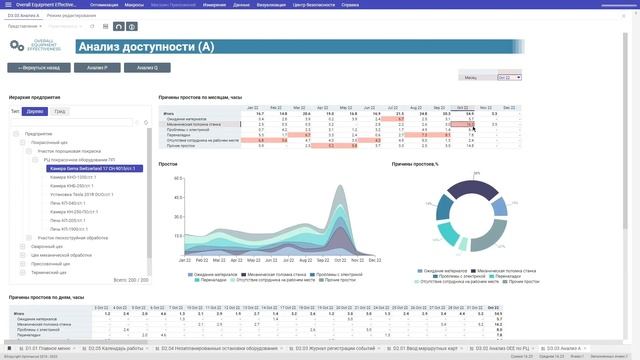Click 'Отсутствие сотрудника на рабочем месте' table row
This screenshot has width=640, height=360.
point(340,140)
